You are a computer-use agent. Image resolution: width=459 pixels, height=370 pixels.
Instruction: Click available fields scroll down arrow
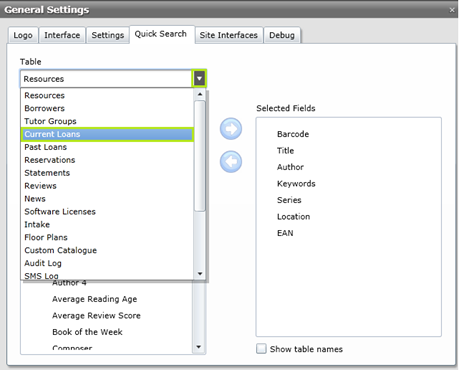(x=199, y=347)
